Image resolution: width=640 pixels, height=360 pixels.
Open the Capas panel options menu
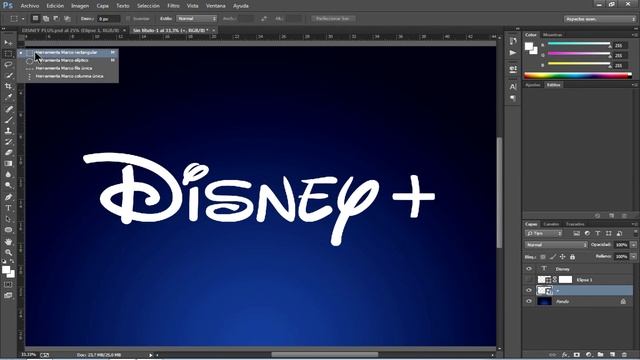[x=634, y=224]
